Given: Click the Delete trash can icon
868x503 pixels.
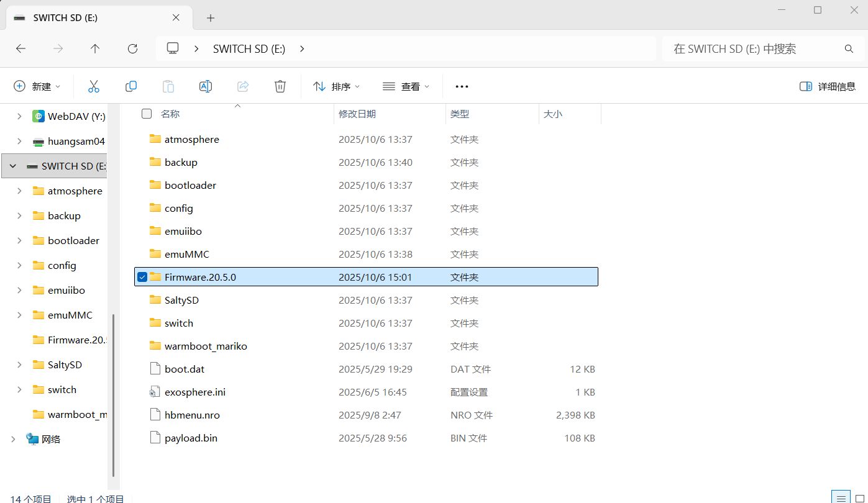Looking at the screenshot, I should pos(280,86).
